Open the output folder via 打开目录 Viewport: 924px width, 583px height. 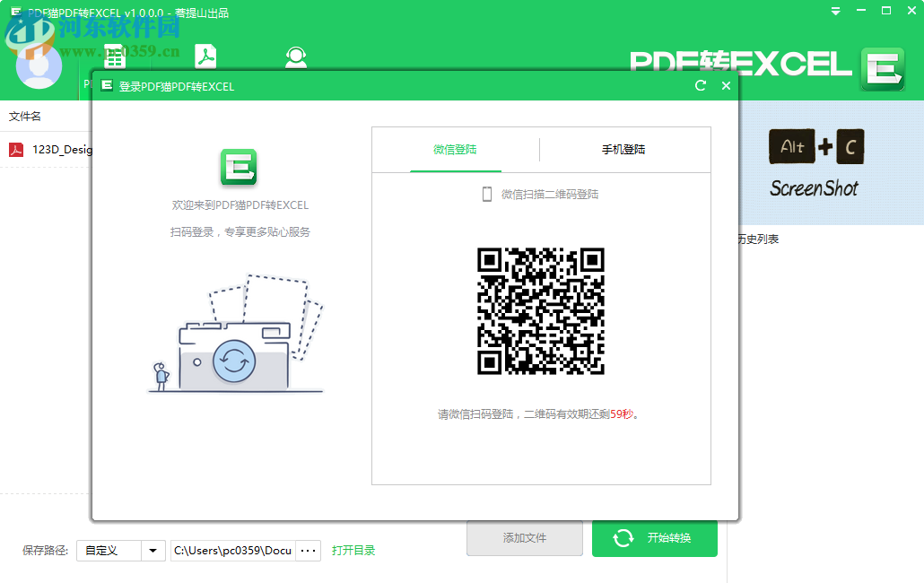tap(355, 550)
